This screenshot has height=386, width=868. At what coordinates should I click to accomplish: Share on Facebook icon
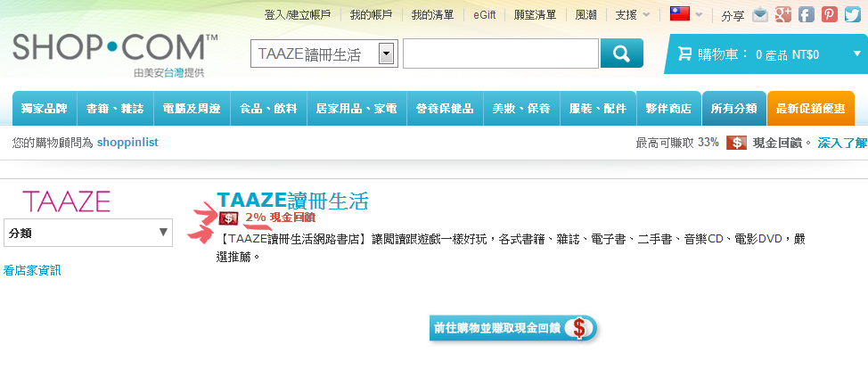806,15
